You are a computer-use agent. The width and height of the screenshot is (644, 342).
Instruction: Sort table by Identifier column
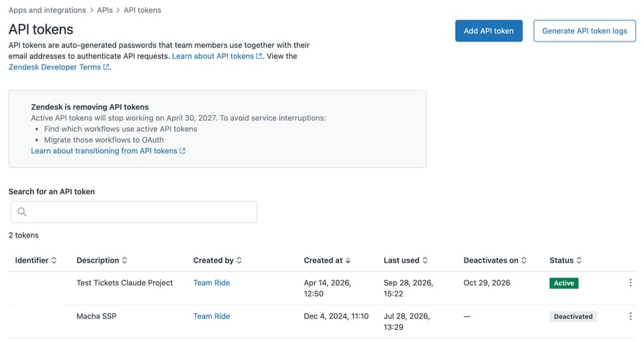[36, 260]
